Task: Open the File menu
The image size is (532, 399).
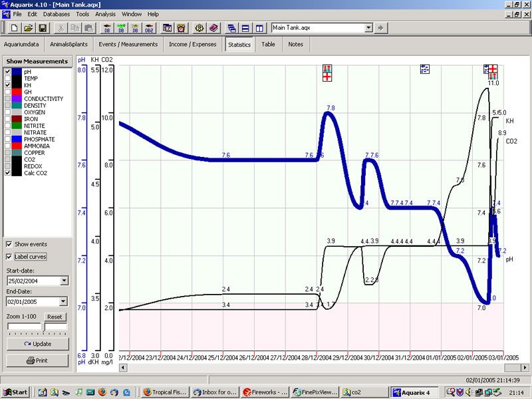Action: point(17,14)
